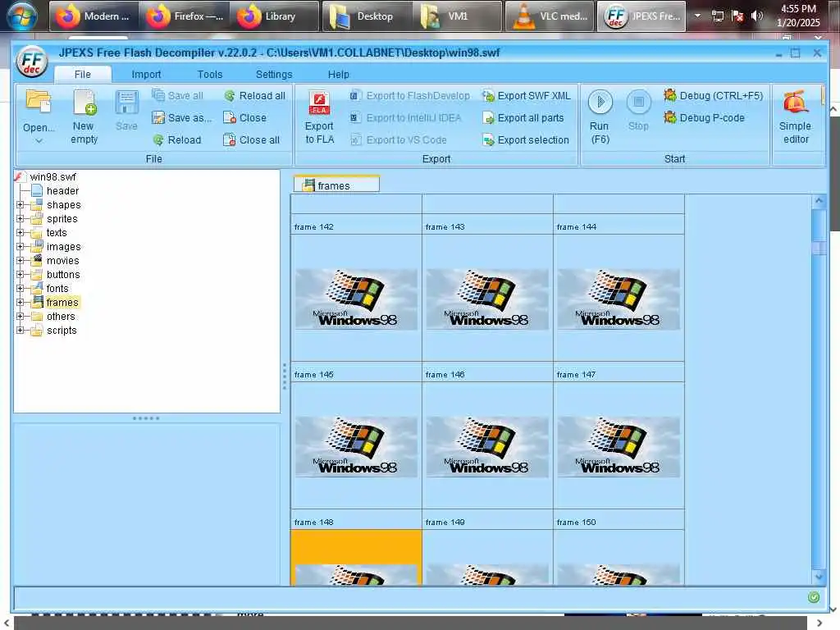Click the green status icon in status bar

pyautogui.click(x=813, y=597)
